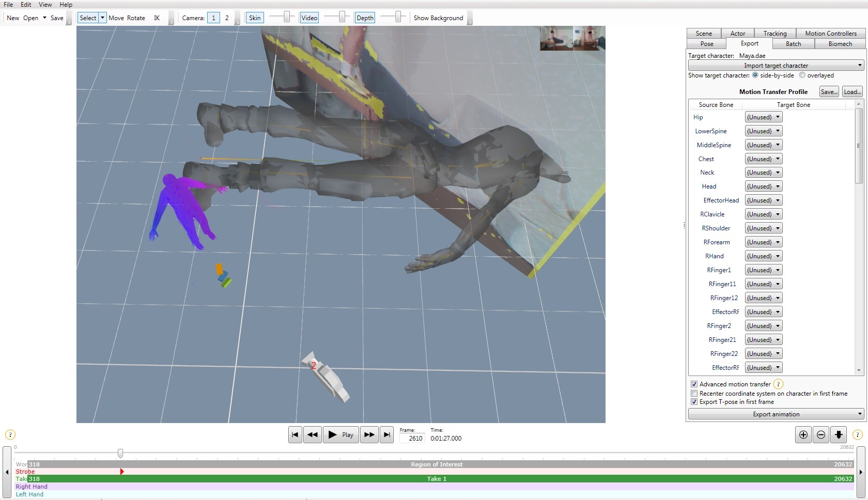Switch to the Scene tab
Viewport: 868px width, 500px height.
tap(704, 34)
